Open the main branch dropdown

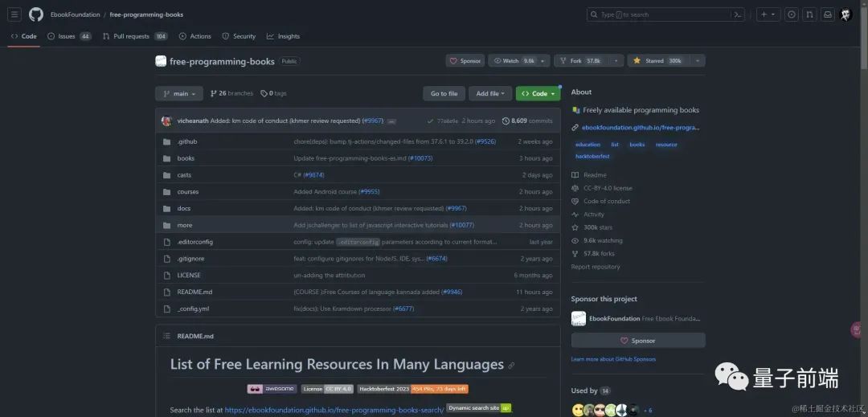pyautogui.click(x=179, y=93)
